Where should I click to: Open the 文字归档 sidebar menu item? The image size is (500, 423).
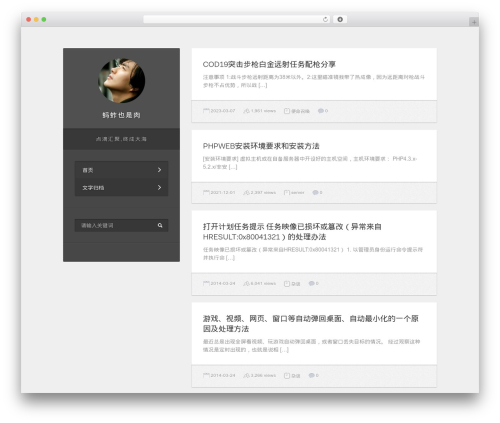pos(121,187)
